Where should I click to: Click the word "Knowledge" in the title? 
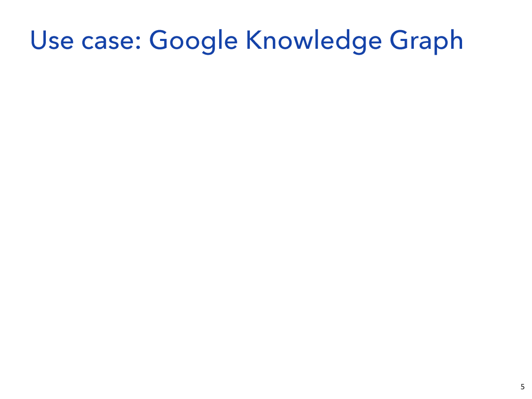coord(314,41)
